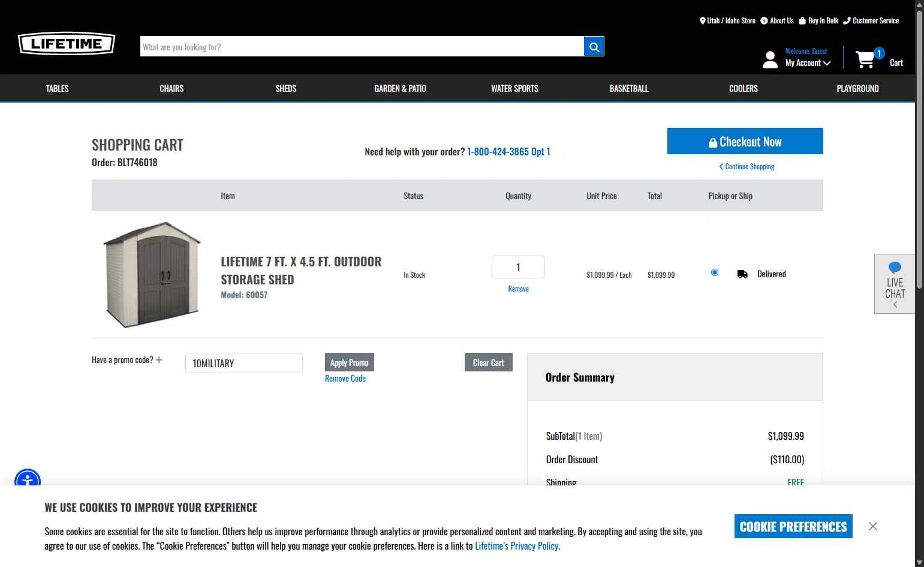Click the Checkout Now button
924x567 pixels.
click(745, 141)
